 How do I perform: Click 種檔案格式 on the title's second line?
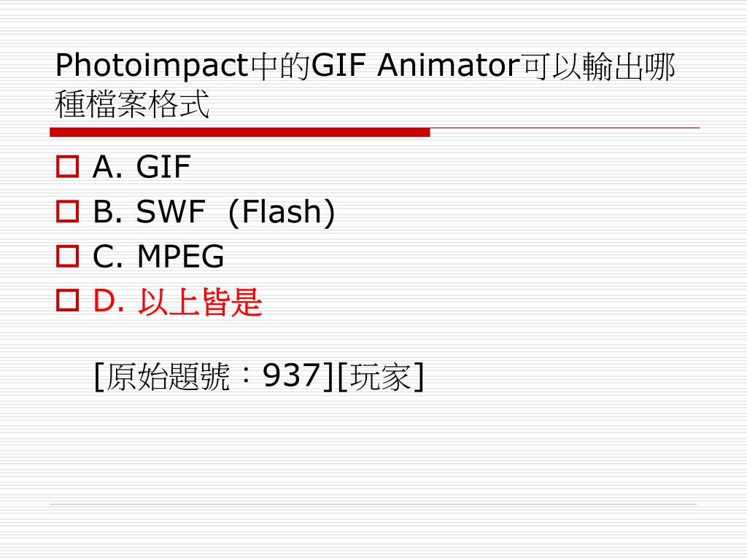tap(132, 104)
